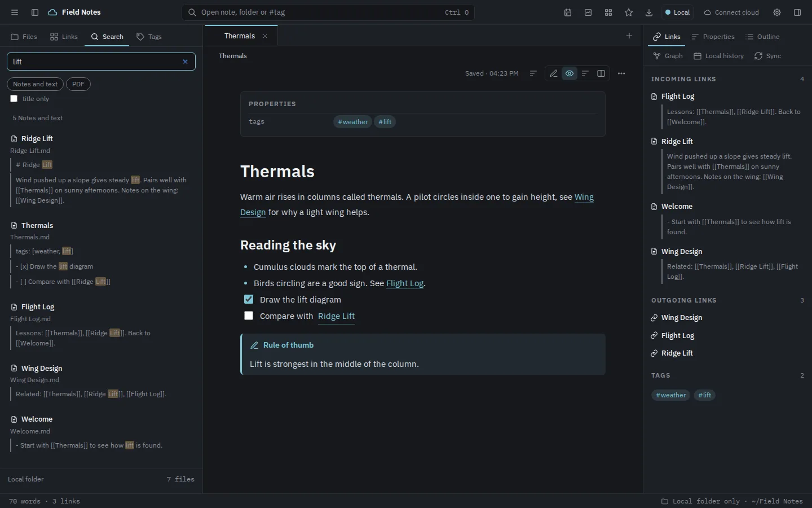Focus the Open note, folder or #tag box
The height and width of the screenshot is (508, 812).
tap(328, 12)
